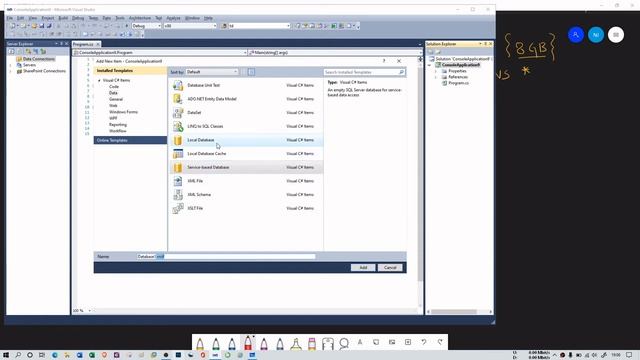Select Program.cs in Solution Explorer
The image size is (640, 360).
458,83
